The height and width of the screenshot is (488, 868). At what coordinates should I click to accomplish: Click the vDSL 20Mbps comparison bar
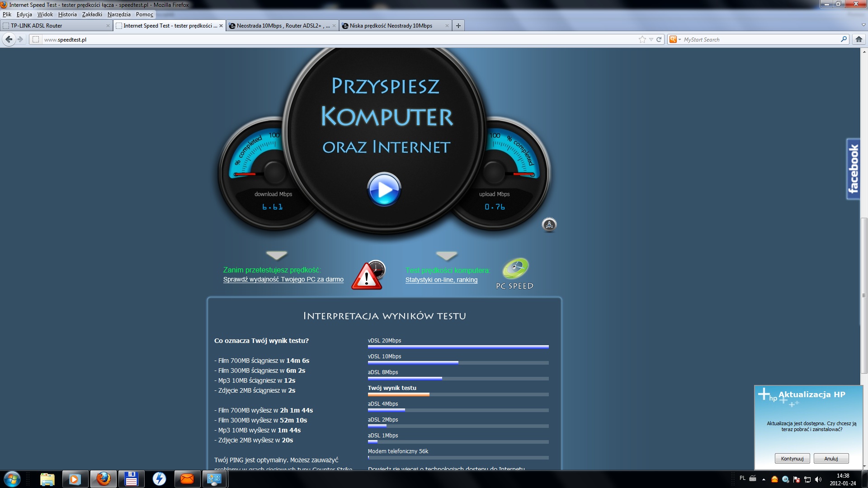pos(458,347)
